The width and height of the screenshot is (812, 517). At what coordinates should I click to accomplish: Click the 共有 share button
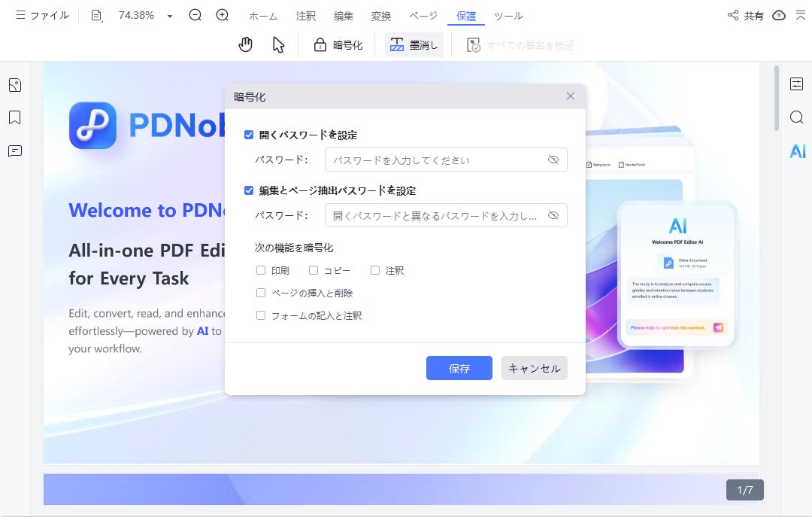(x=745, y=16)
